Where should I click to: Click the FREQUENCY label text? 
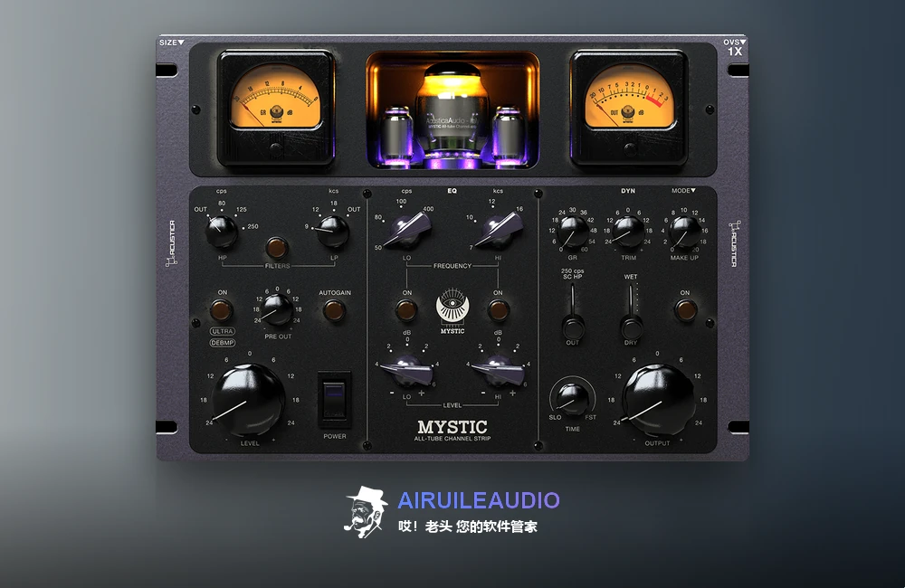click(x=452, y=266)
